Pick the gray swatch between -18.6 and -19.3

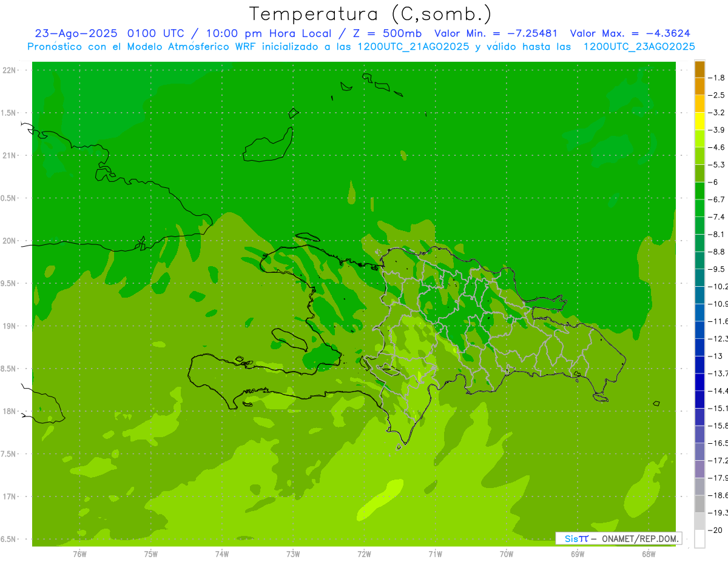pyautogui.click(x=699, y=504)
